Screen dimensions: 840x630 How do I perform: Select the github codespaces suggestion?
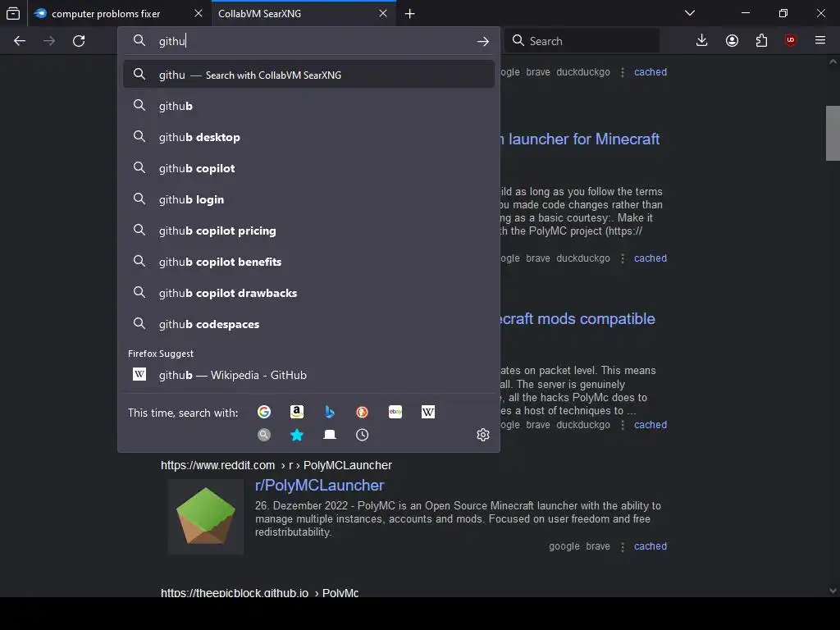pyautogui.click(x=308, y=323)
